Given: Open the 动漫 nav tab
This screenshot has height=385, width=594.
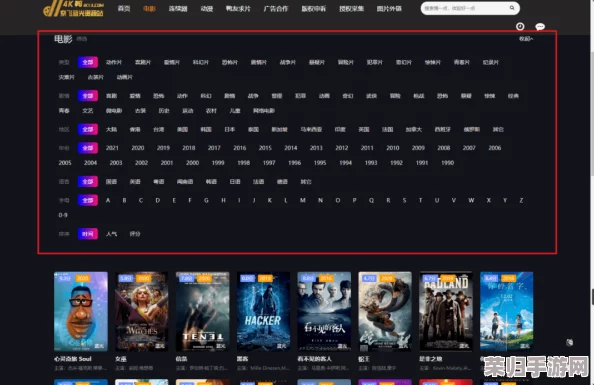Looking at the screenshot, I should (206, 8).
